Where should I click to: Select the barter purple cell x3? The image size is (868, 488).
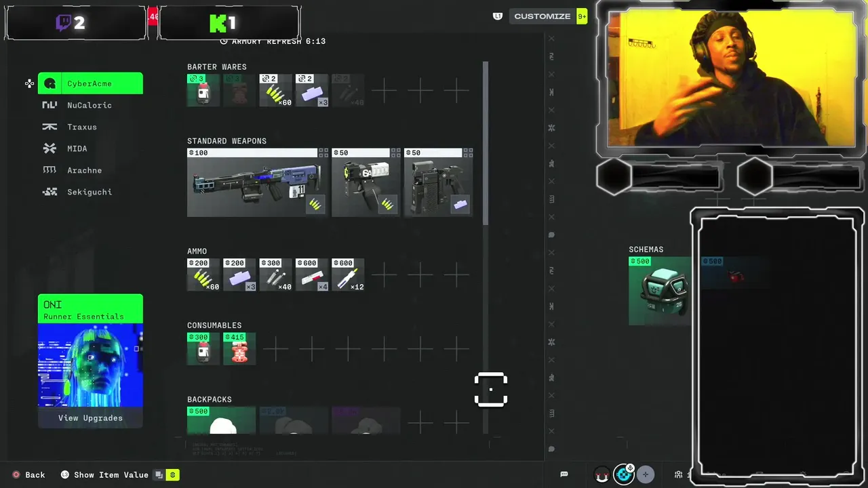(x=312, y=91)
